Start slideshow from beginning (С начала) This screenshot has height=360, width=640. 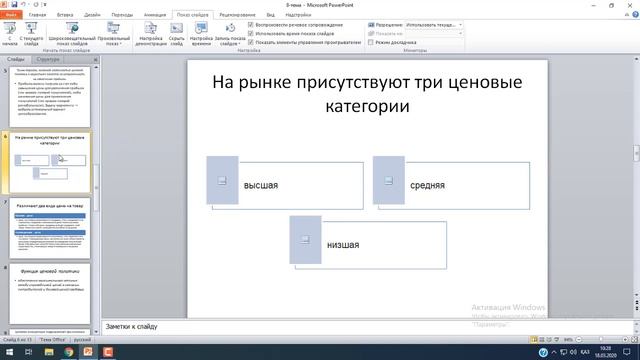(x=10, y=34)
